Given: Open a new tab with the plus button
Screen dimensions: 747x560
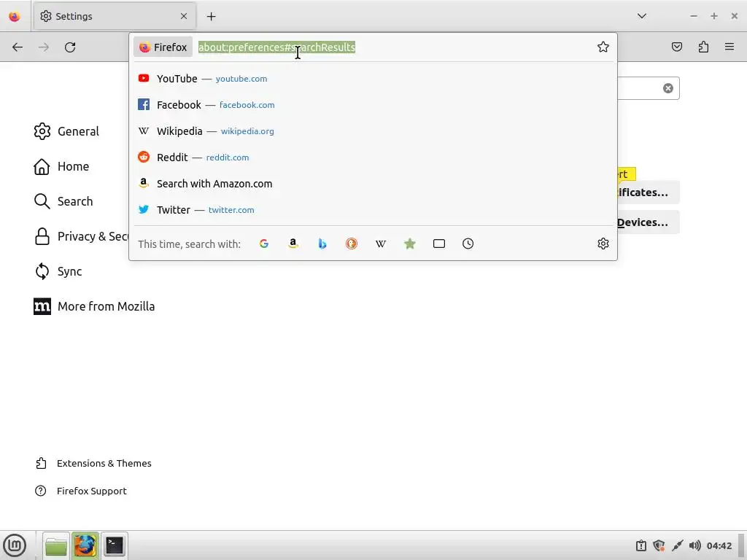Looking at the screenshot, I should pyautogui.click(x=211, y=17).
